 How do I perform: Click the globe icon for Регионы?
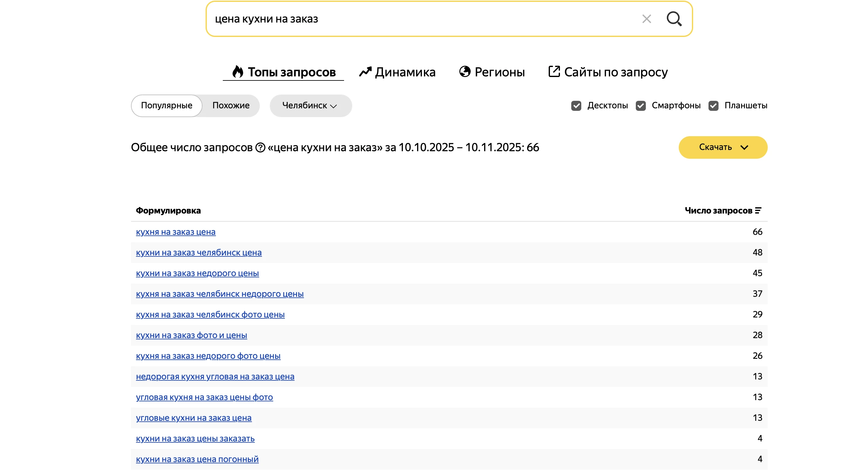(x=465, y=71)
